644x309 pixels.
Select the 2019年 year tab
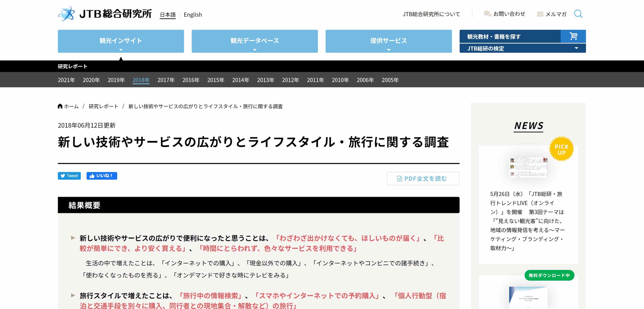coord(116,80)
